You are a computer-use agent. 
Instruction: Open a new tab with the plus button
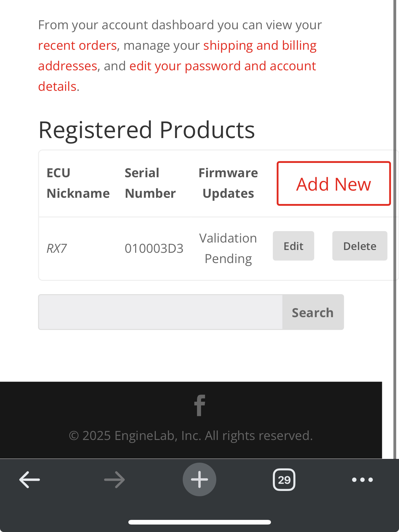pyautogui.click(x=199, y=479)
